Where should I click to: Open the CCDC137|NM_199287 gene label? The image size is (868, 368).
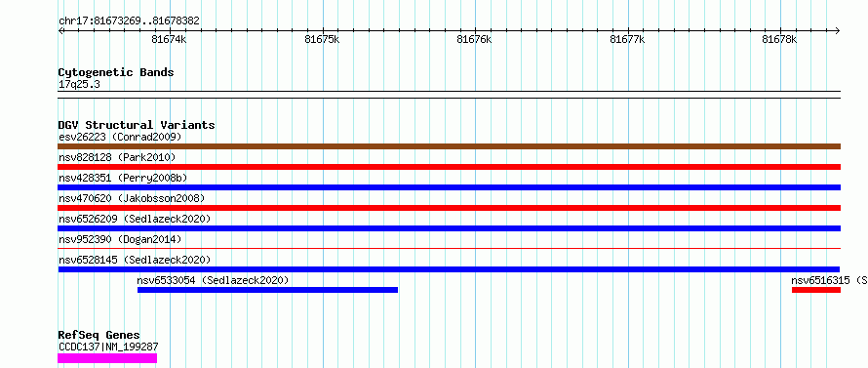[x=108, y=347]
